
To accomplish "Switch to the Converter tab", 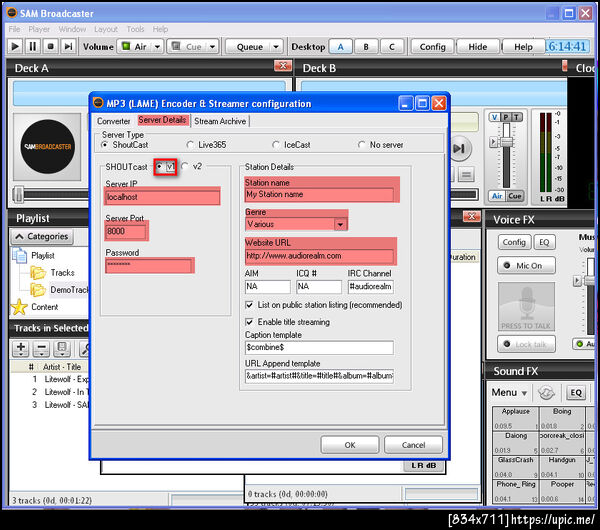I will click(114, 121).
